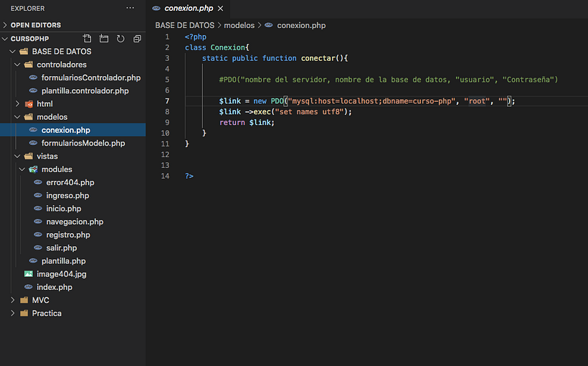Click the "set names utf8" string

tap(309, 111)
